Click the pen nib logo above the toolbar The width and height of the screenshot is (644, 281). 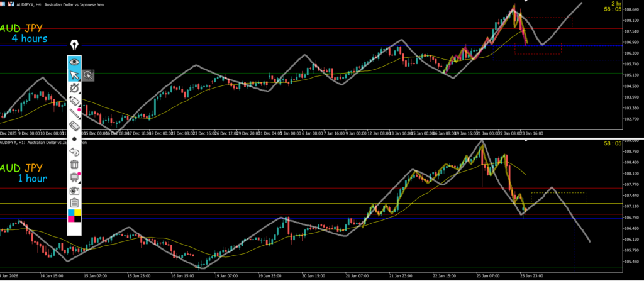tap(75, 45)
